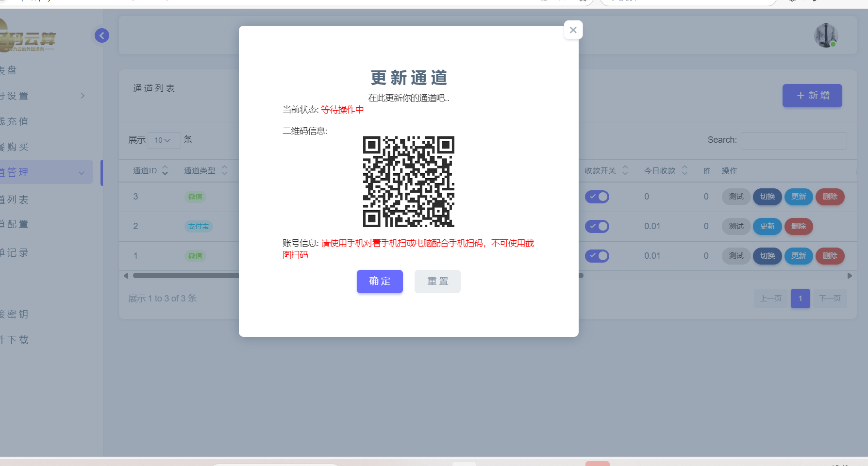Click the 新增 button
The height and width of the screenshot is (466, 868).
812,96
